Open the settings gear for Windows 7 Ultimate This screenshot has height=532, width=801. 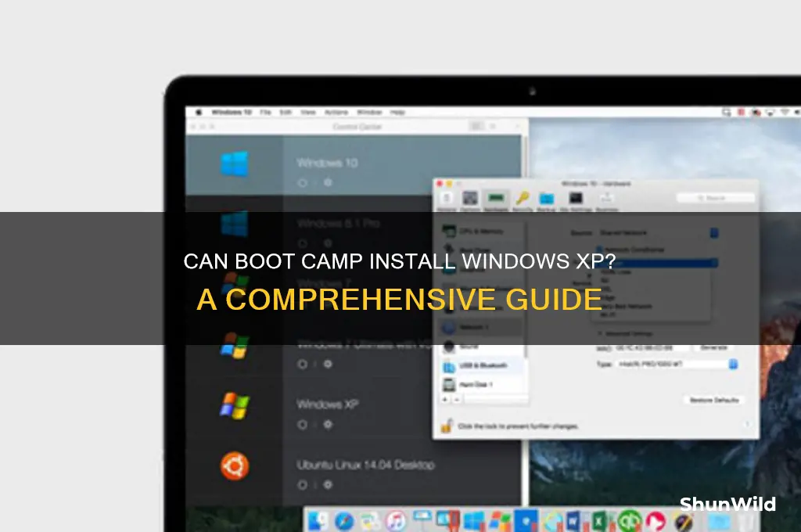pos(328,364)
